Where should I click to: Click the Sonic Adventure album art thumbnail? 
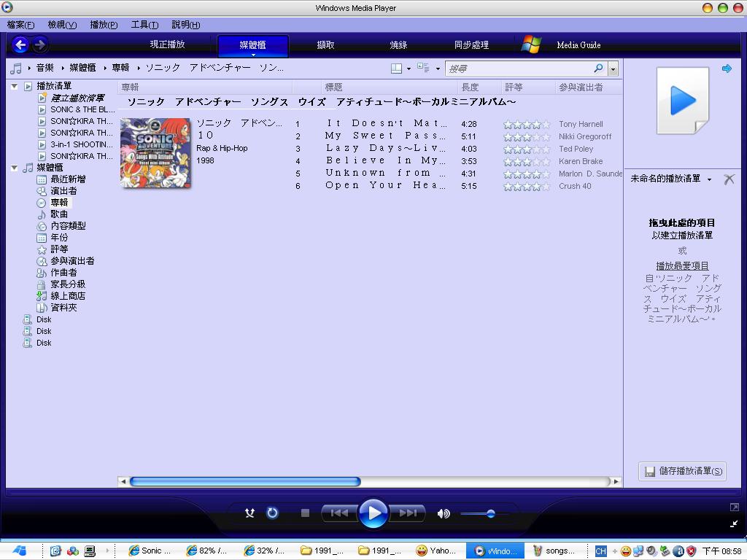[155, 153]
